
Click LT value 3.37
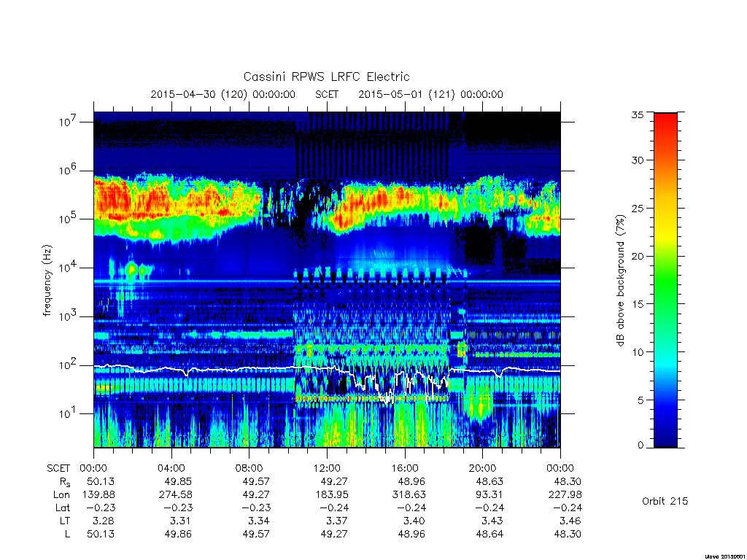pyautogui.click(x=336, y=521)
